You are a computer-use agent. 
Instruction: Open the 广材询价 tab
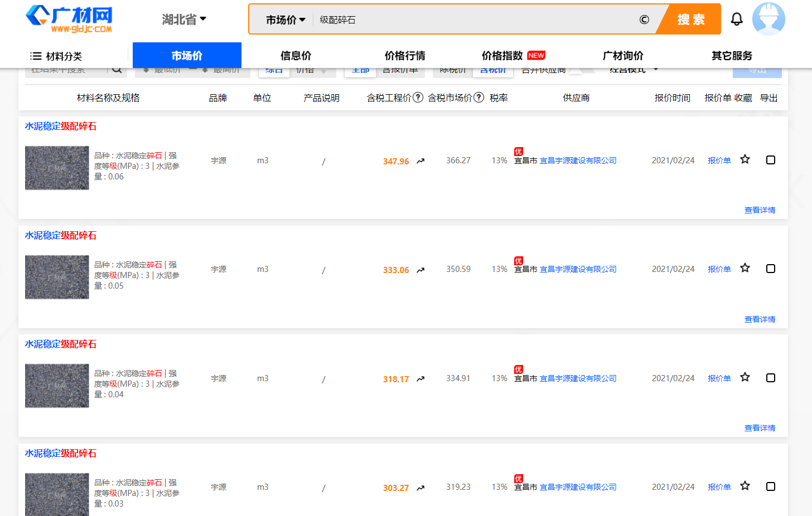tap(623, 55)
